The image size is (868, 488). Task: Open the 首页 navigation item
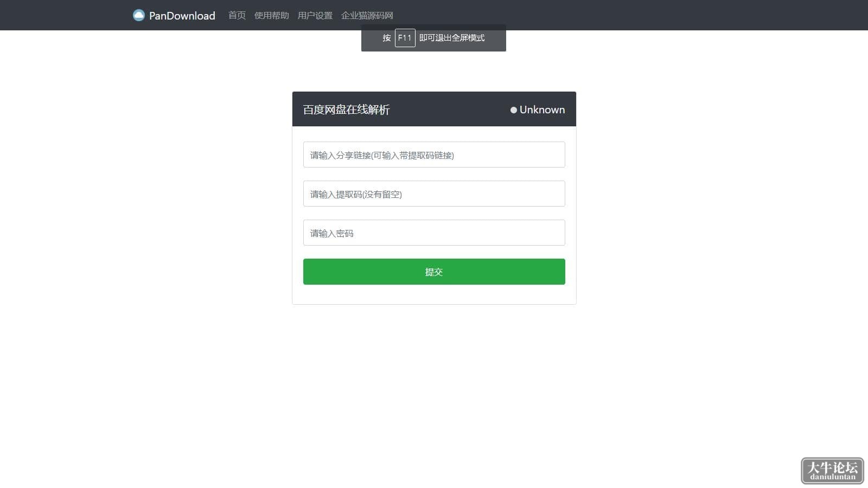click(x=237, y=15)
